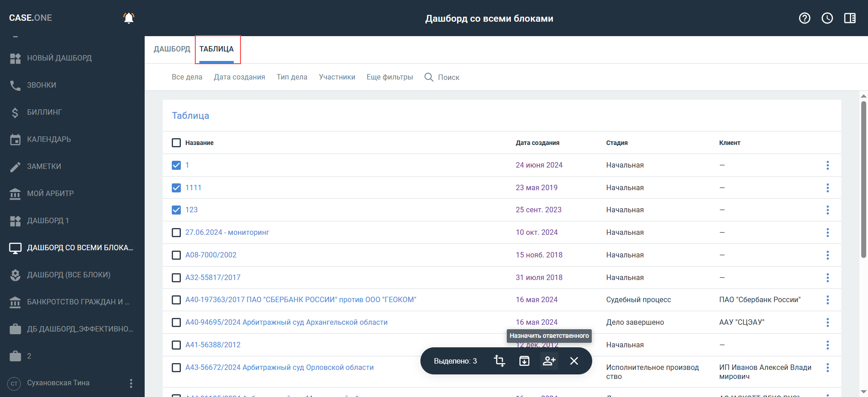Sort by Дата создания column header

[x=538, y=143]
